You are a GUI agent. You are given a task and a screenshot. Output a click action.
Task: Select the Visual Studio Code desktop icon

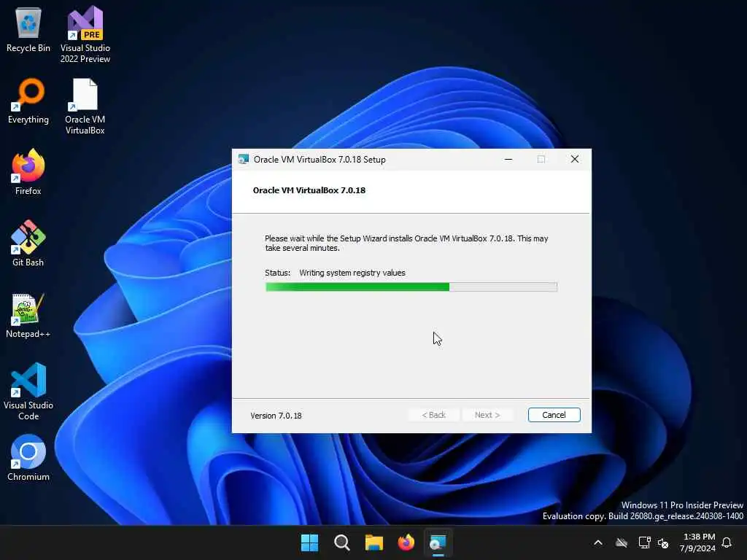pyautogui.click(x=28, y=392)
